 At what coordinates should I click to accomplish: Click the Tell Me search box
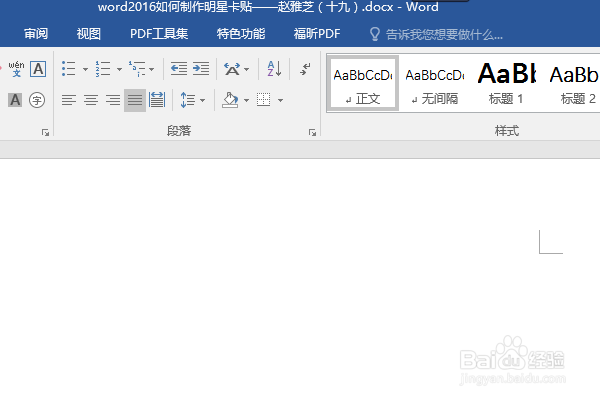tap(444, 35)
